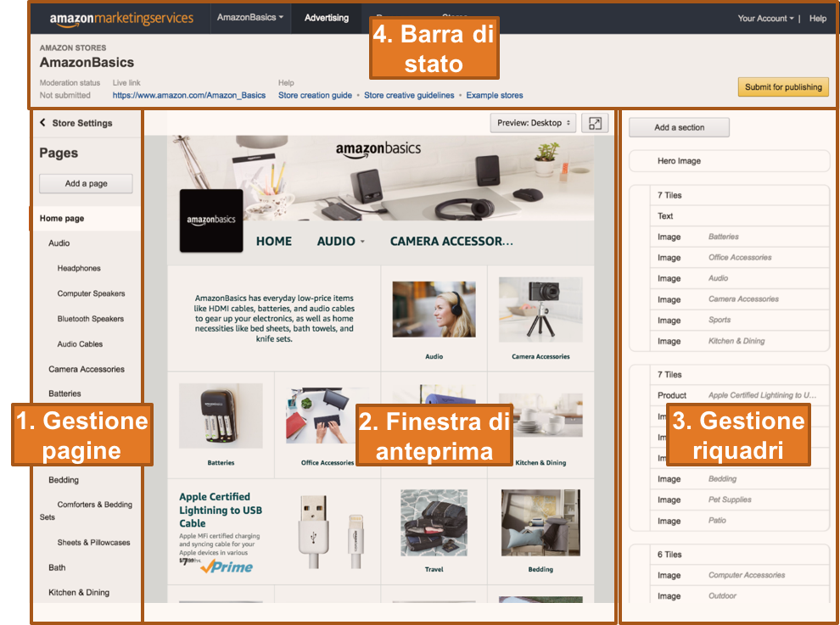Select Kitchen & Dining page in sidebar
The width and height of the screenshot is (840, 625).
pos(79,593)
